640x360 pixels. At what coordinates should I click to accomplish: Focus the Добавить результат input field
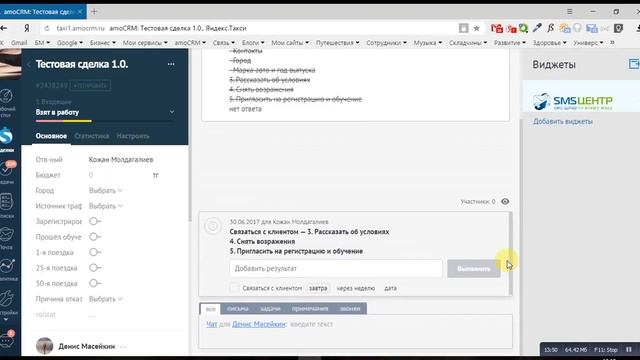tap(336, 269)
